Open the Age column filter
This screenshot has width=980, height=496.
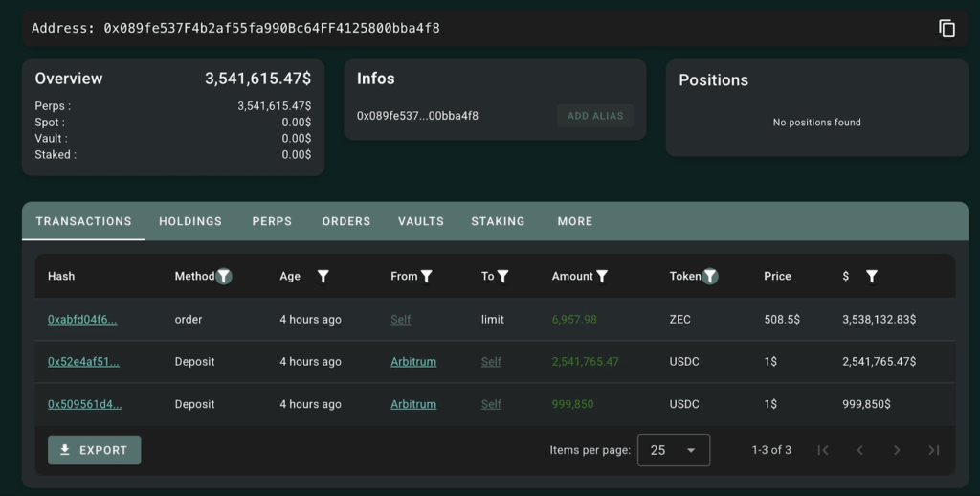[323, 276]
